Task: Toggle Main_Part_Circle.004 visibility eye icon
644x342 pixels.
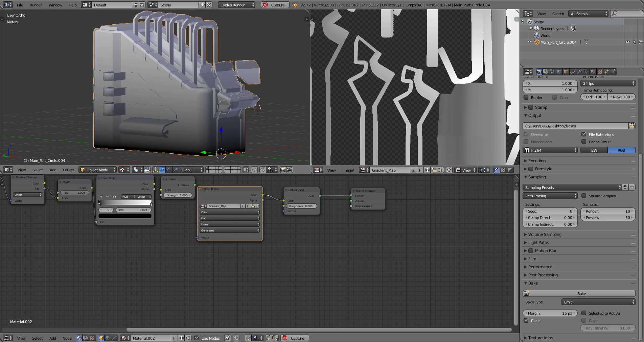Action: [x=628, y=42]
